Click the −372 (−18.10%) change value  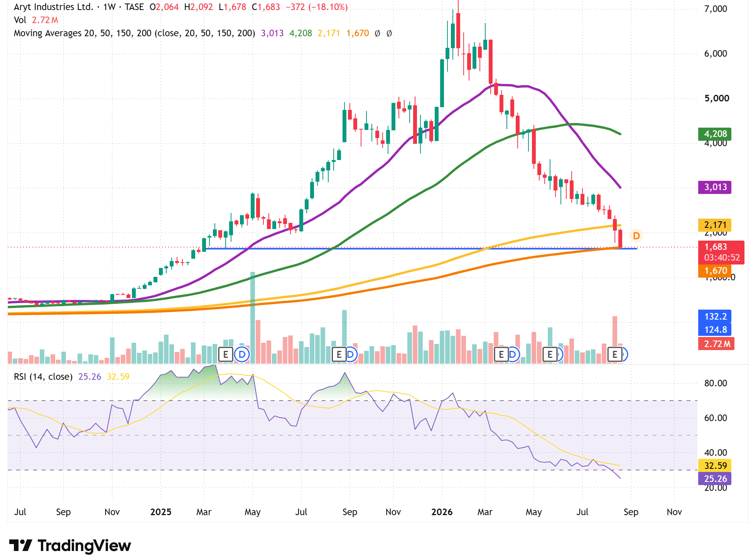click(317, 7)
